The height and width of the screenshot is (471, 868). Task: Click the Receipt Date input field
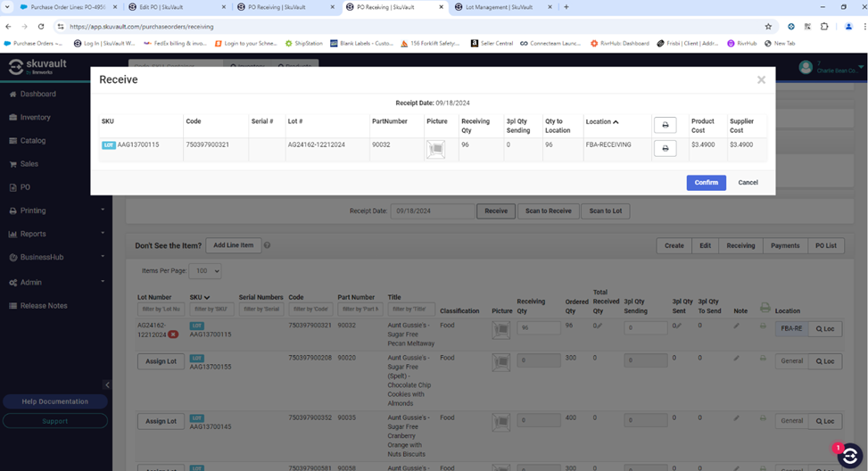433,211
